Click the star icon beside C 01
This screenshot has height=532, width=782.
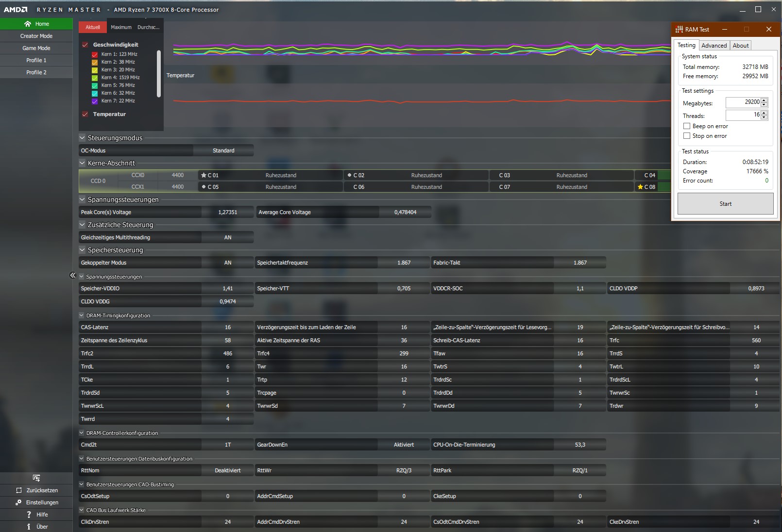pos(204,175)
